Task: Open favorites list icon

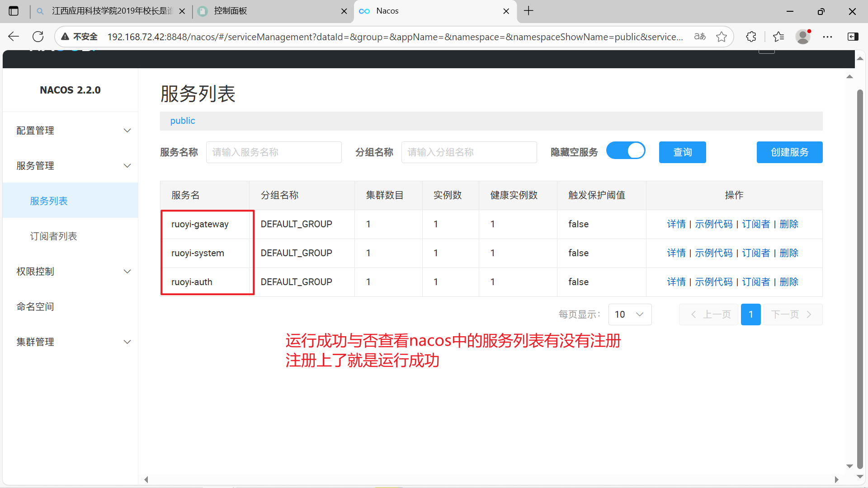Action: pyautogui.click(x=778, y=37)
